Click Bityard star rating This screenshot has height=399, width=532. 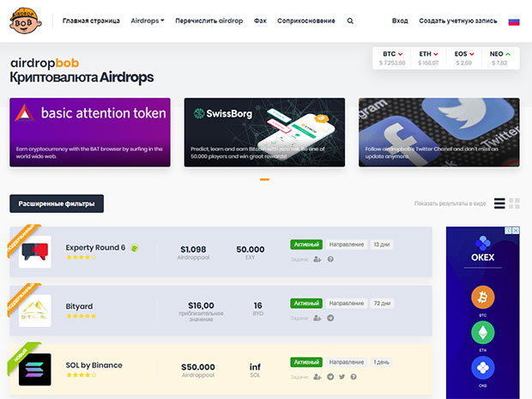click(x=82, y=317)
